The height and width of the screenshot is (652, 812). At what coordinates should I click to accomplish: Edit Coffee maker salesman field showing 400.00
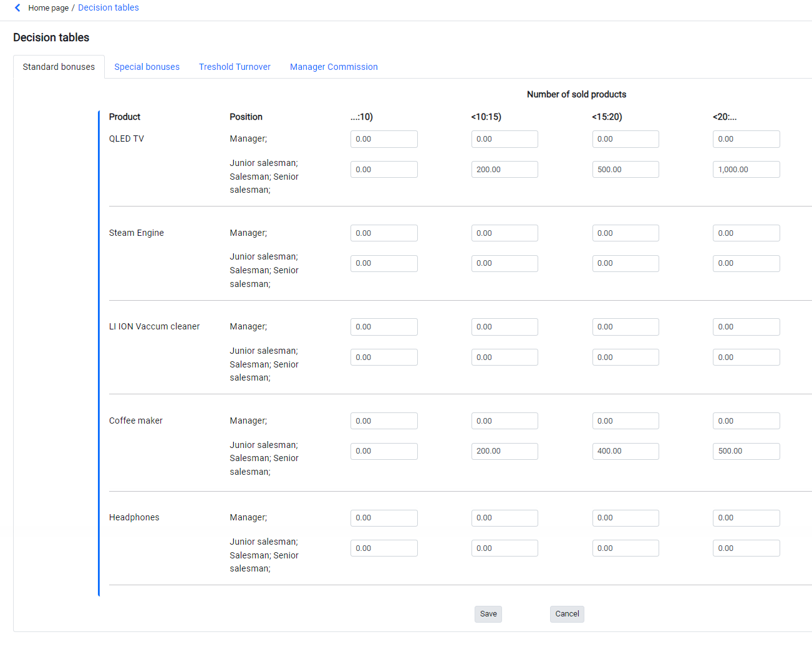pos(626,451)
